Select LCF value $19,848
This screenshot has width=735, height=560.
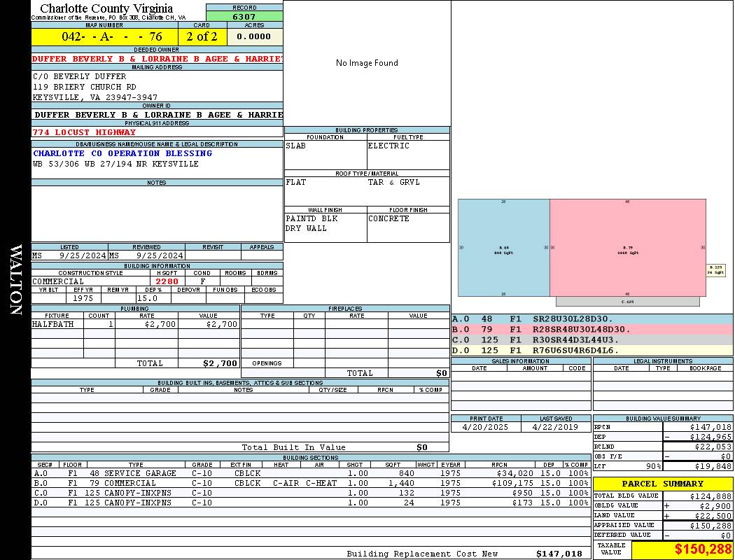713,466
